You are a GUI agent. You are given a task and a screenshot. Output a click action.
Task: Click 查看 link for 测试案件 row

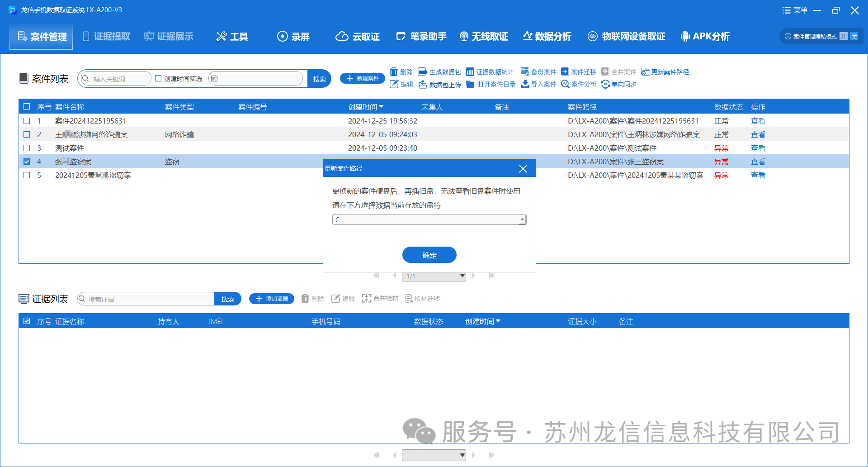pyautogui.click(x=758, y=148)
